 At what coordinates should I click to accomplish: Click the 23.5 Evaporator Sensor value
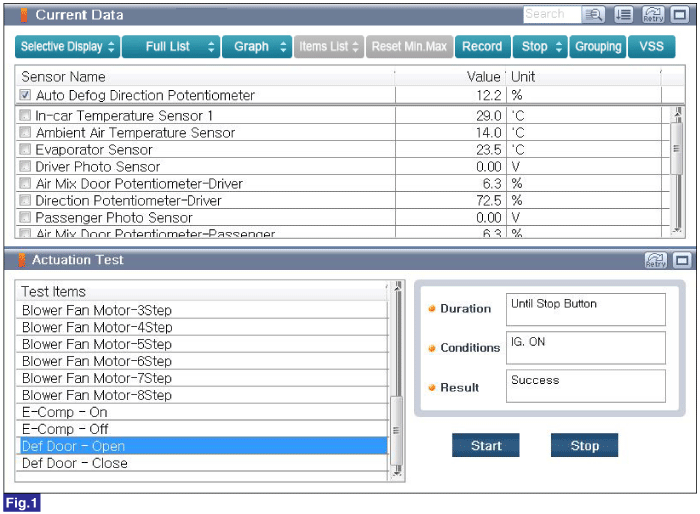[489, 150]
